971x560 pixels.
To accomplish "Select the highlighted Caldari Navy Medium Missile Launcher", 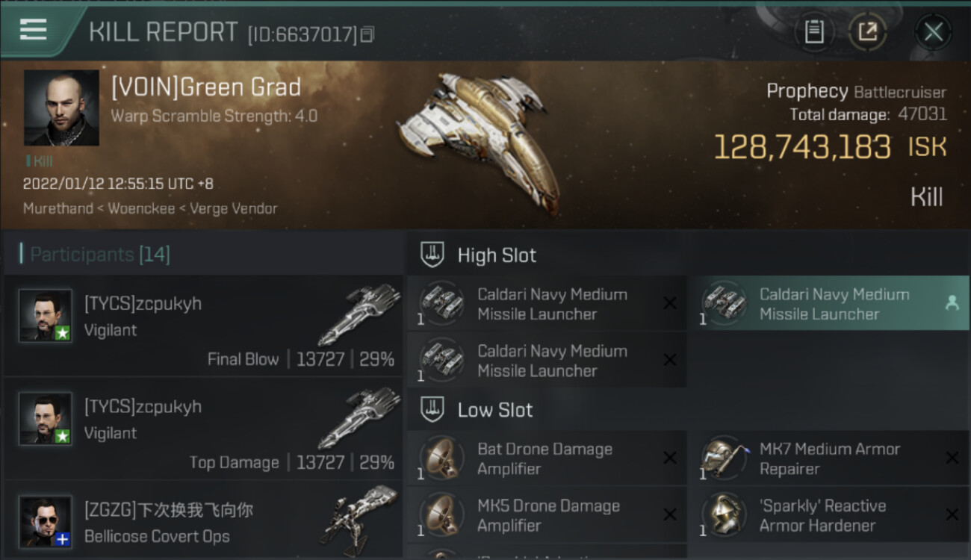I will pos(829,304).
